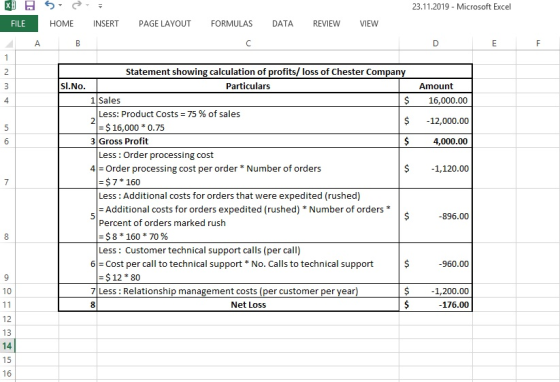The height and width of the screenshot is (382, 560).
Task: Click the 'Less : Order processing cost' cell
Action: (x=248, y=168)
